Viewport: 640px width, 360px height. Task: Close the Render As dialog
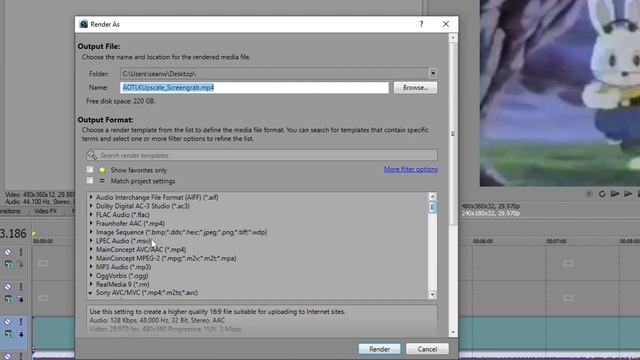click(x=446, y=24)
